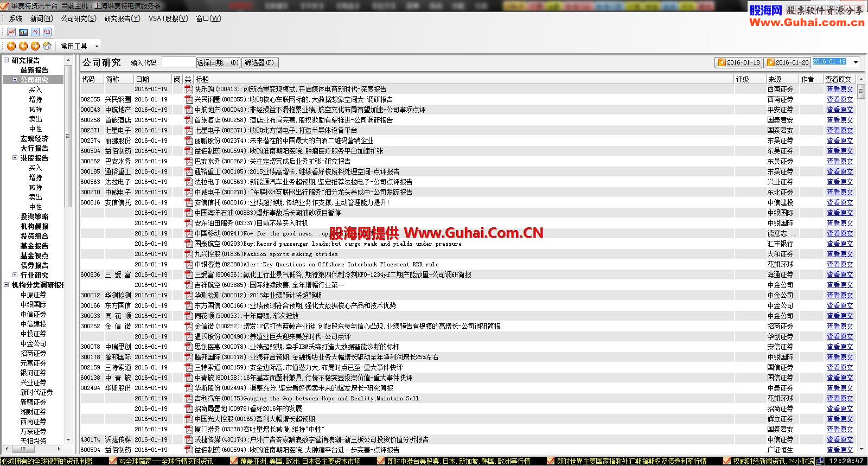The image size is (868, 466).
Task: Collapse the 港股报告 tree node
Action: (x=15, y=158)
